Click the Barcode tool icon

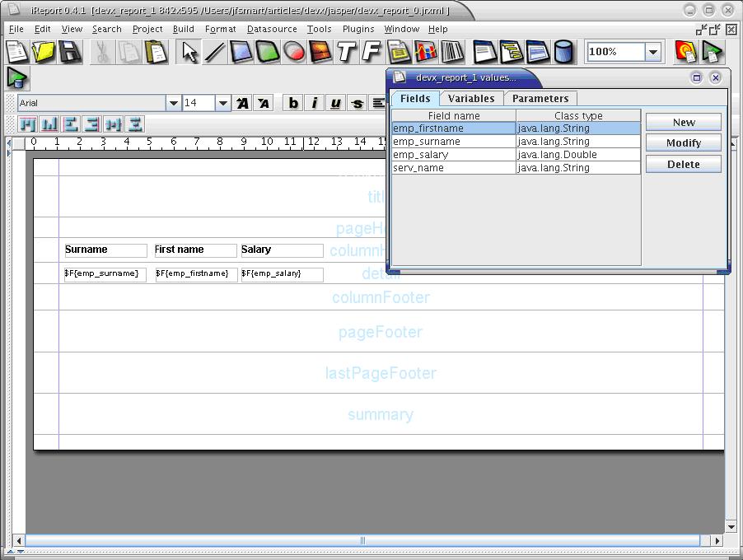click(452, 52)
